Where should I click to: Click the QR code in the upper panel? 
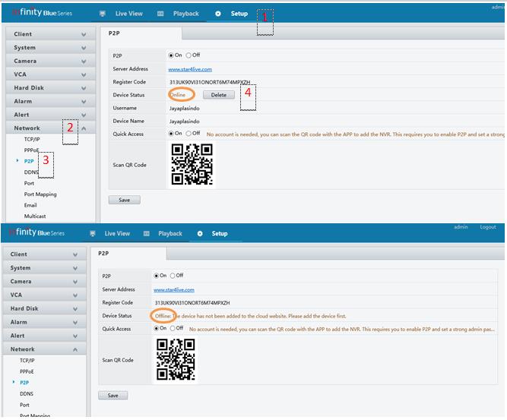coord(191,165)
